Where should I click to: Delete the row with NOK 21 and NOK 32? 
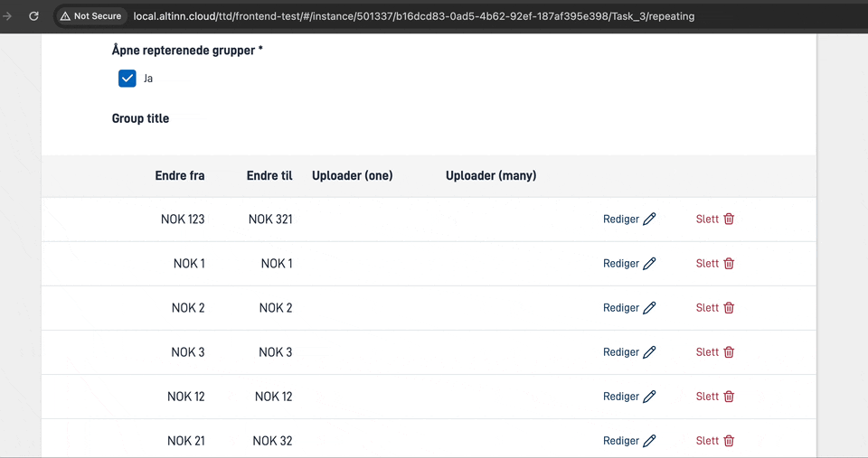[715, 441]
